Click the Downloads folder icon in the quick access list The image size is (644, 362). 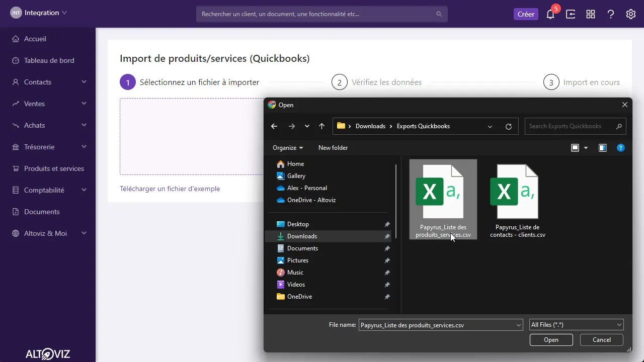(281, 236)
